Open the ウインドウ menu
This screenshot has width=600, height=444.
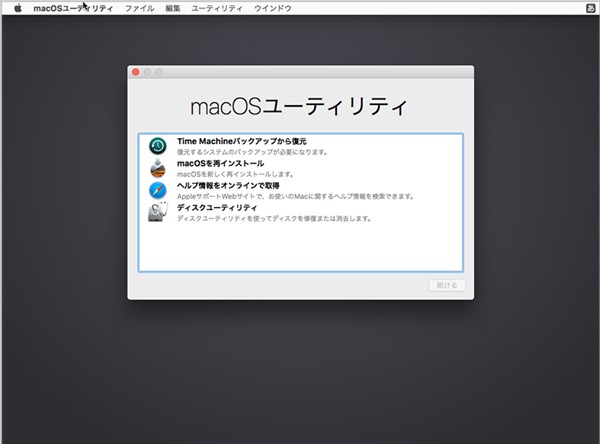tap(270, 8)
